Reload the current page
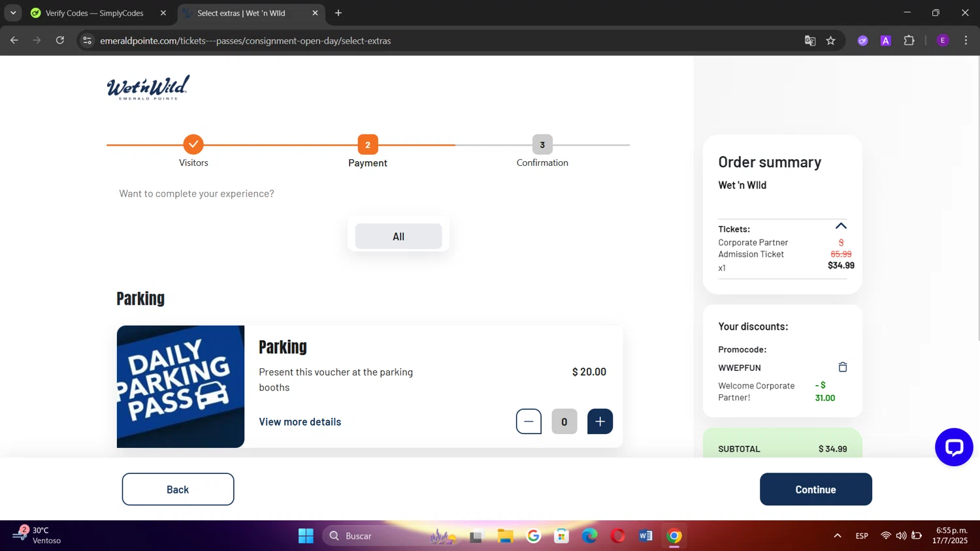This screenshot has width=980, height=551. point(60,40)
